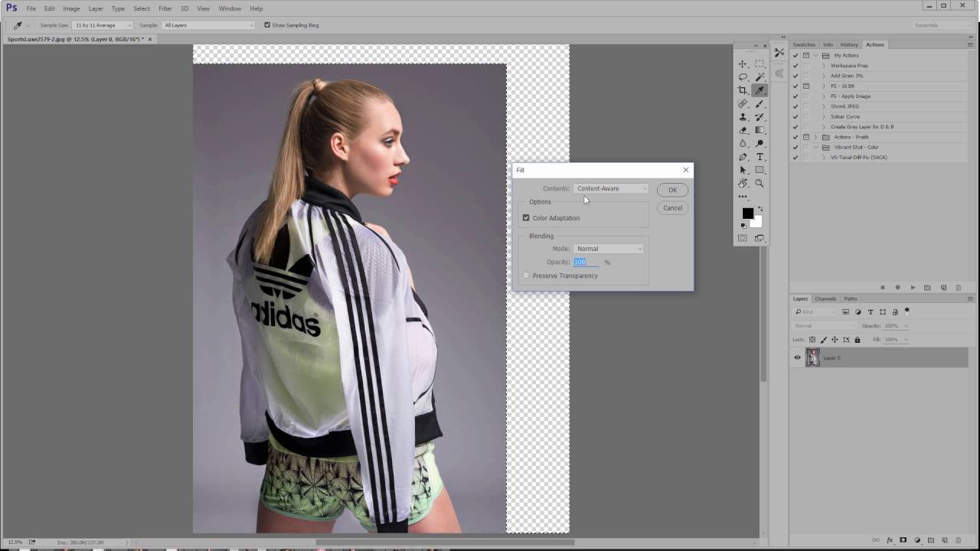Select the Magic Wand tool
The height and width of the screenshot is (551, 980).
point(759,77)
